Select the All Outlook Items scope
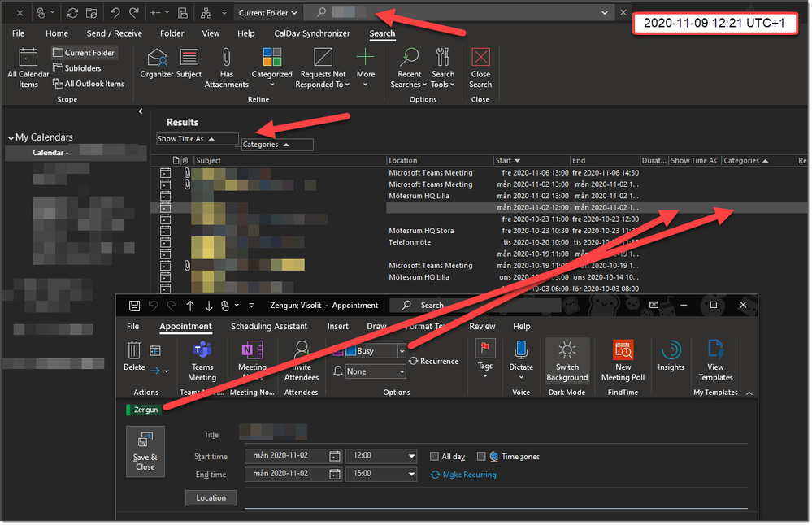This screenshot has height=525, width=812. (89, 84)
